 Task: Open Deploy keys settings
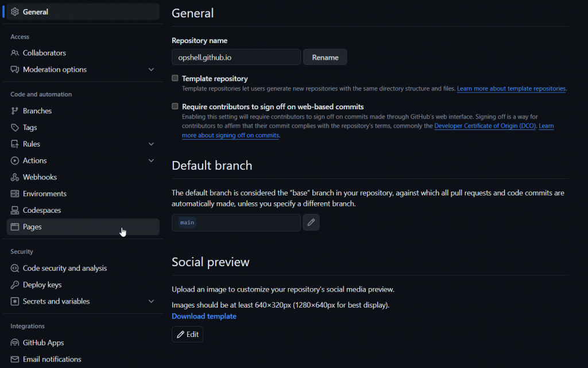83,285
